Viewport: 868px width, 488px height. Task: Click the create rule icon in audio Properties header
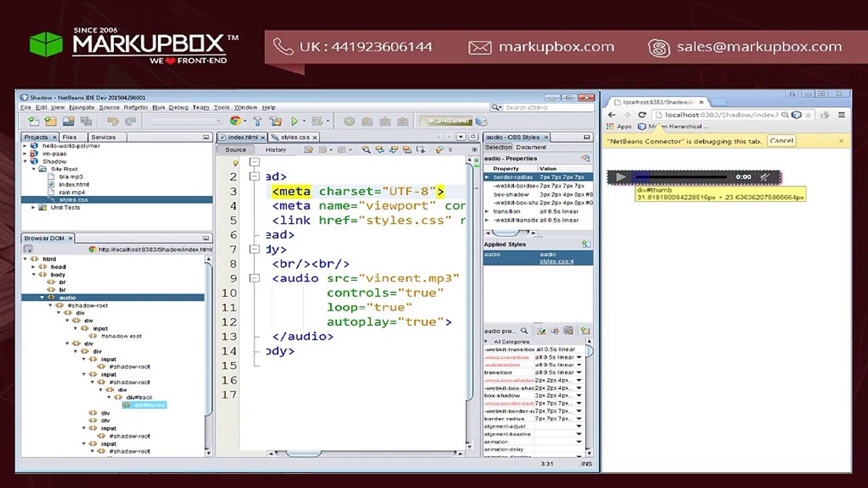coord(585,158)
